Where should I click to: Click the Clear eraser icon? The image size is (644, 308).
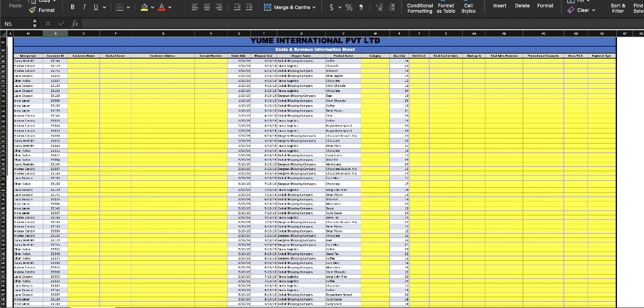click(570, 10)
